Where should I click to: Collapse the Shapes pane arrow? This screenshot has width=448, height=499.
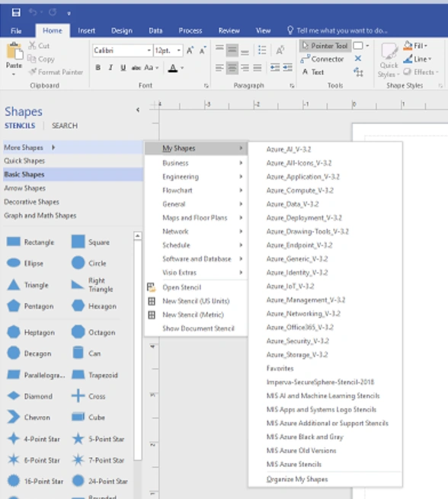tap(138, 110)
